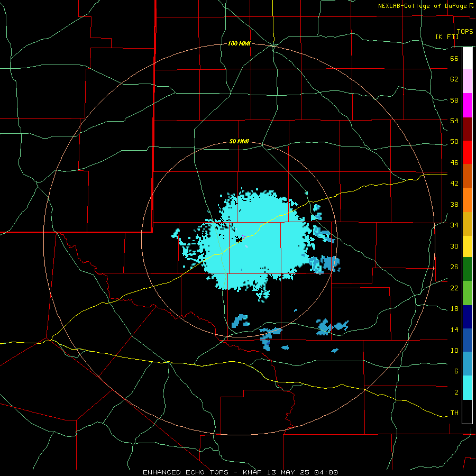Click the 100 NMI range ring label
Screen dimensions: 476x476
[239, 43]
